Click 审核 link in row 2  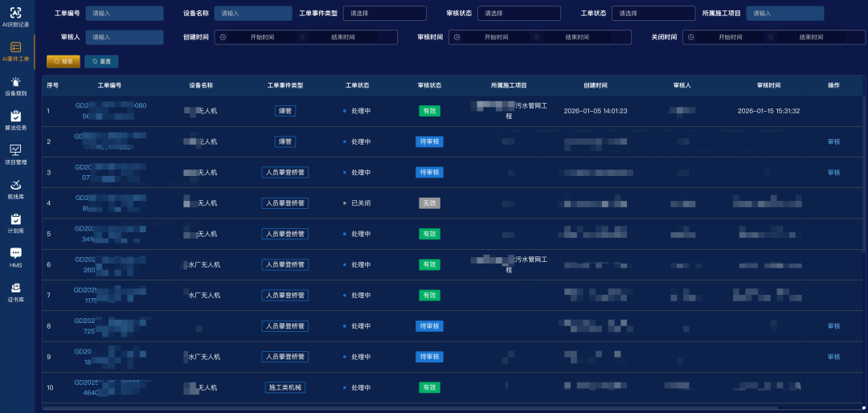click(833, 142)
